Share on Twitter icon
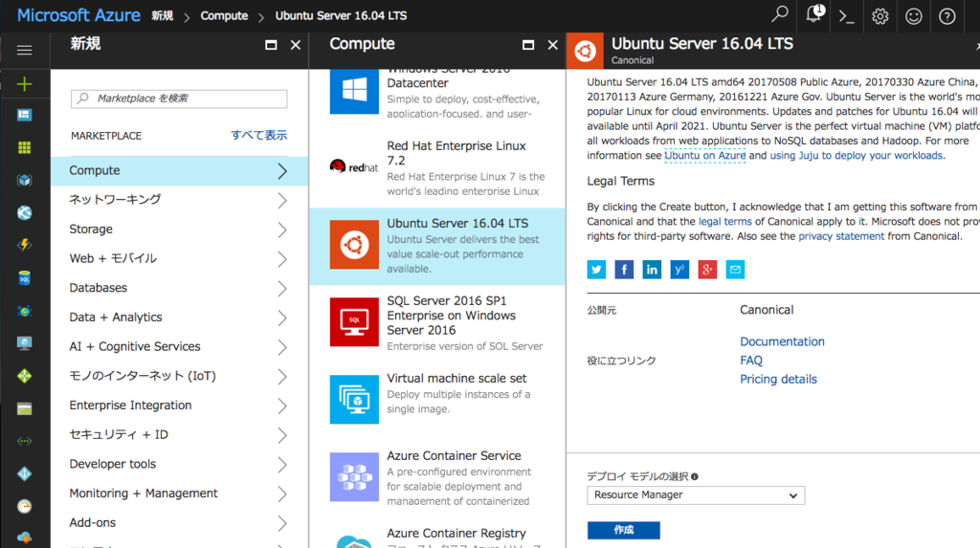This screenshot has height=548, width=980. click(596, 270)
